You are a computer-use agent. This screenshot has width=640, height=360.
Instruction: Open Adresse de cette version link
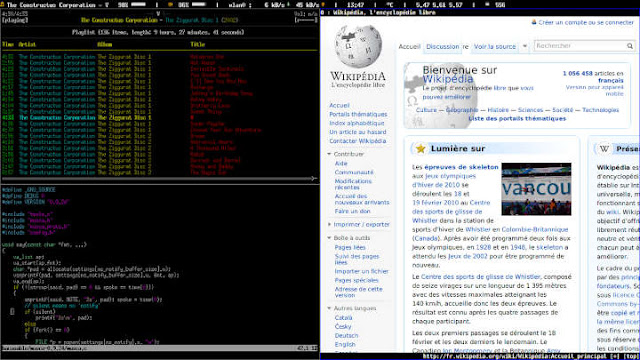(x=358, y=292)
